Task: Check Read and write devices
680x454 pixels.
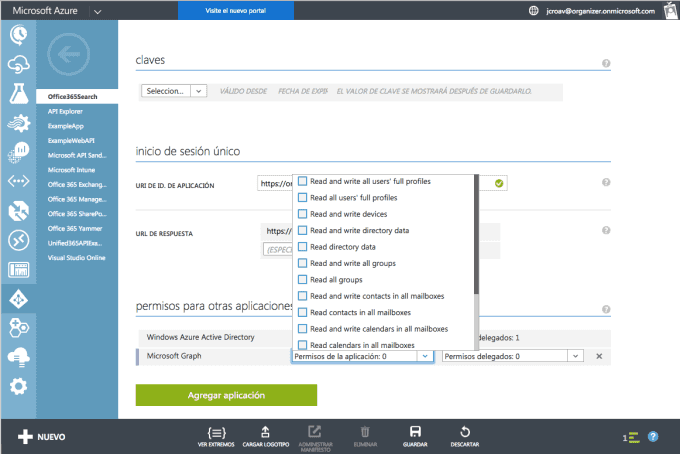Action: pyautogui.click(x=303, y=214)
